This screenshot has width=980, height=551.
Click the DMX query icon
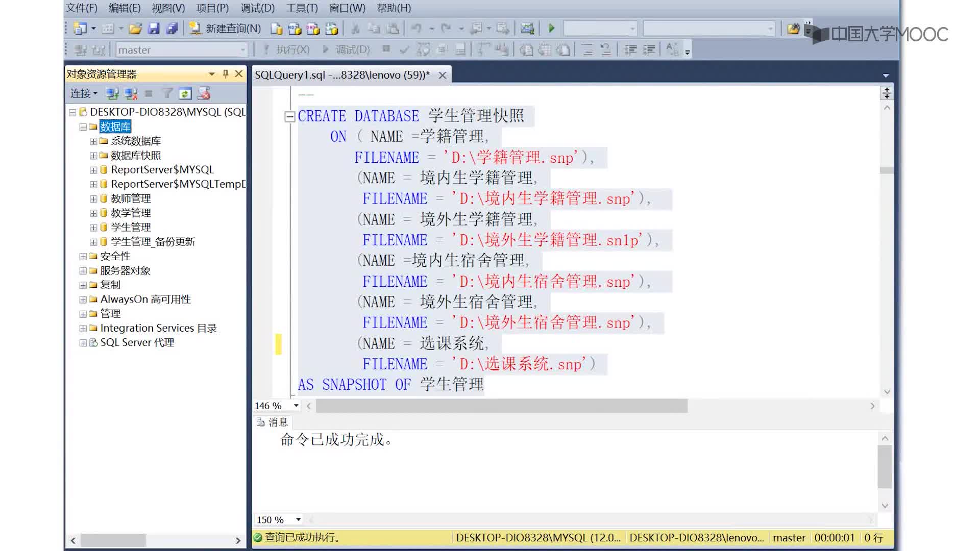[313, 29]
